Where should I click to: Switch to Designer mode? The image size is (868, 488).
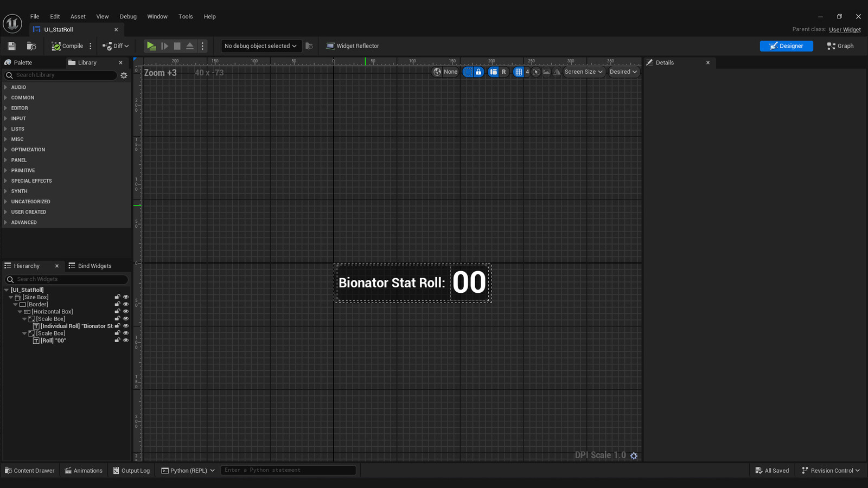(x=786, y=46)
